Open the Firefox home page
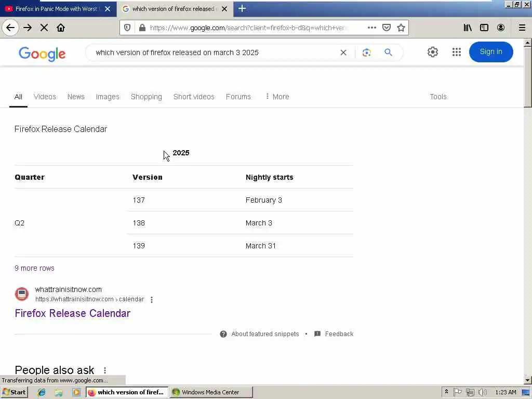The width and height of the screenshot is (532, 399). coord(61,28)
